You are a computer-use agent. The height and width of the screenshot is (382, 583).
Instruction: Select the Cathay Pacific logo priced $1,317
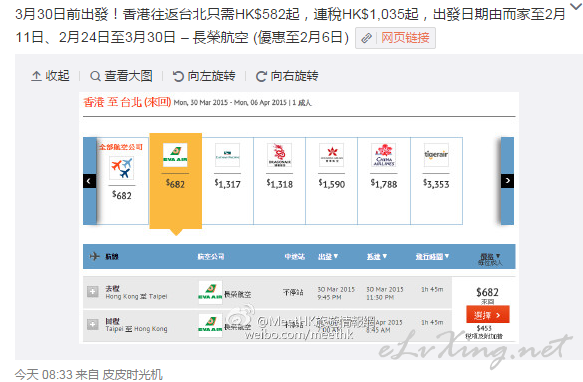pyautogui.click(x=227, y=155)
